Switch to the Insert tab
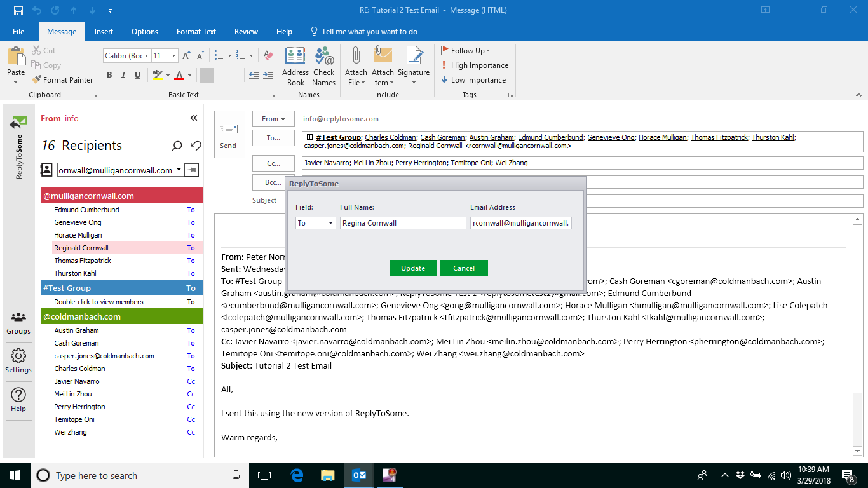Viewport: 868px width, 488px height. (104, 32)
